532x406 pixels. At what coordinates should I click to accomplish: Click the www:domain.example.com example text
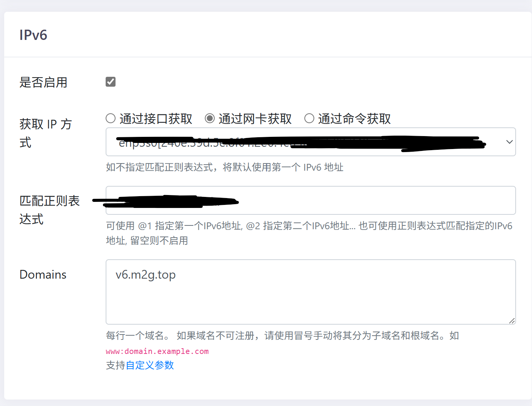tap(157, 351)
